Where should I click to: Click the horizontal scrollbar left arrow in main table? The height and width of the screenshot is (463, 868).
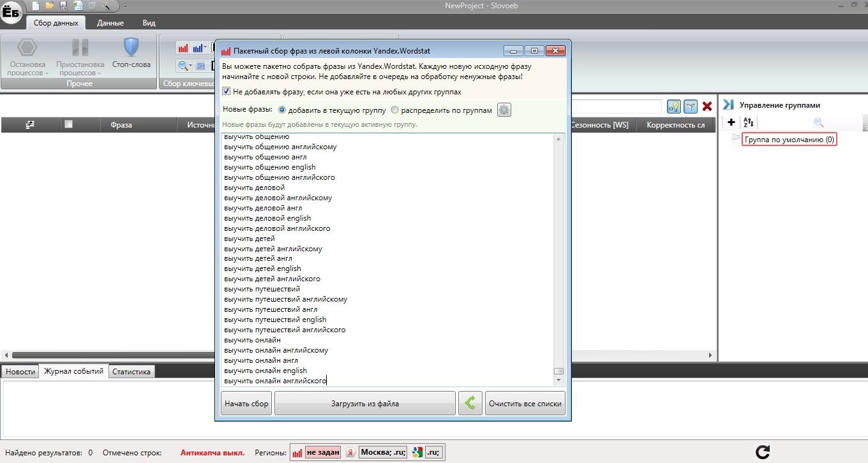(x=6, y=355)
